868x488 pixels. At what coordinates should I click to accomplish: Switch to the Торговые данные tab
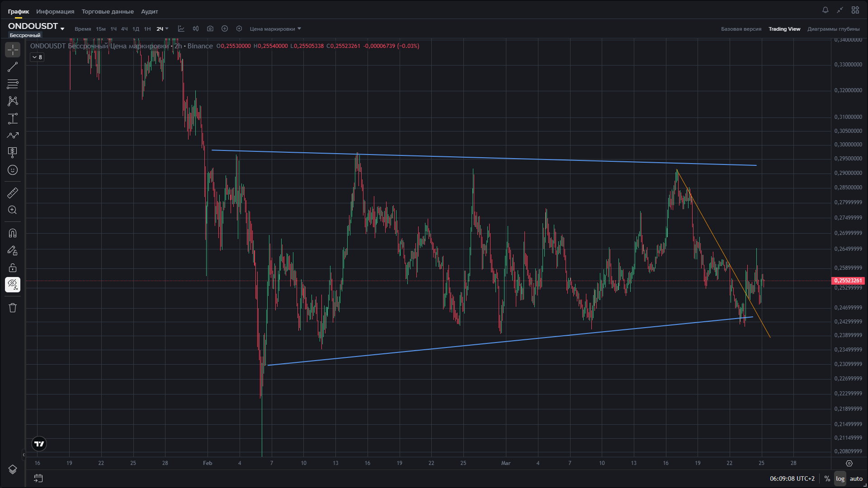[108, 11]
